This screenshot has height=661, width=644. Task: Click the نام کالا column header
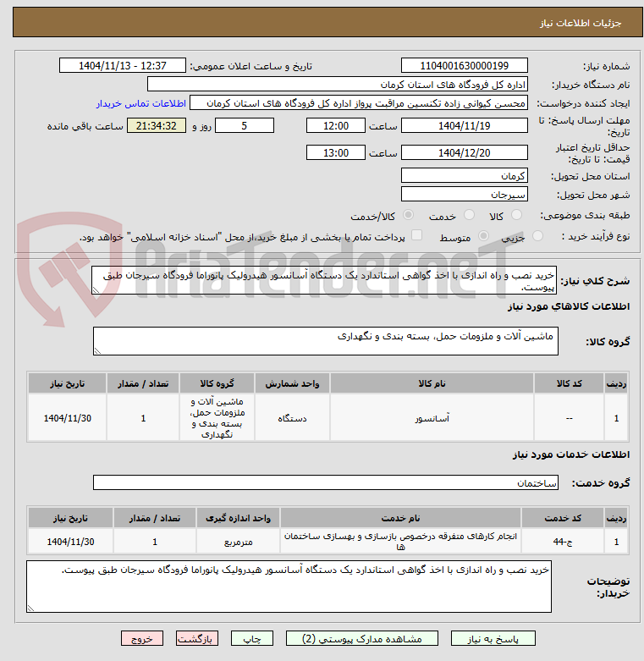pos(432,383)
